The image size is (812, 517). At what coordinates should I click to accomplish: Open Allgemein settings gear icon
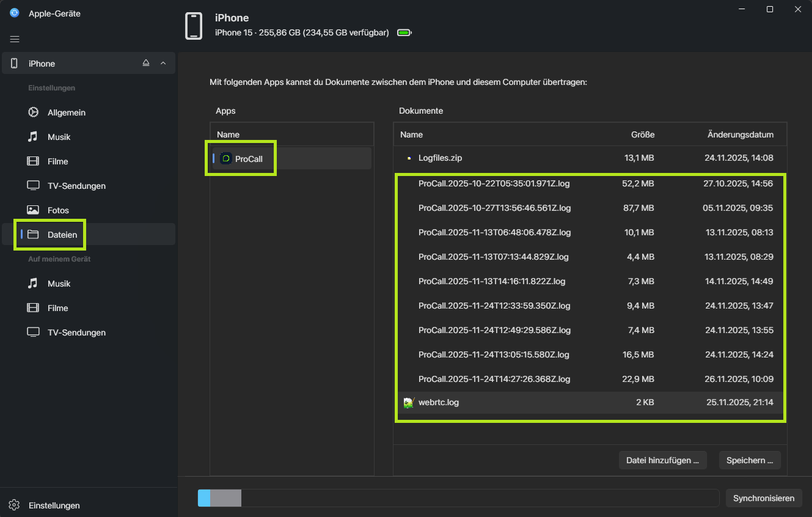tap(33, 112)
